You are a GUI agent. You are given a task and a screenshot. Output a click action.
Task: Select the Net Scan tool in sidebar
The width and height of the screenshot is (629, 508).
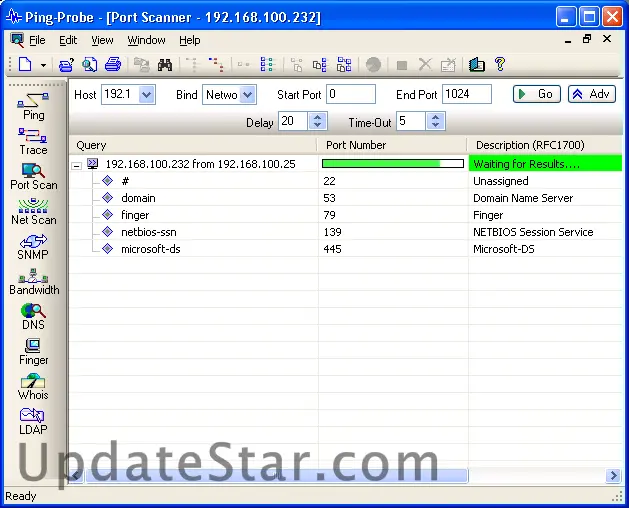tap(34, 211)
